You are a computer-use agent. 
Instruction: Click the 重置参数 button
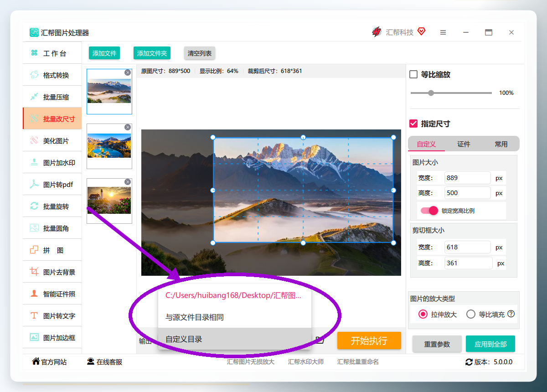(x=437, y=344)
